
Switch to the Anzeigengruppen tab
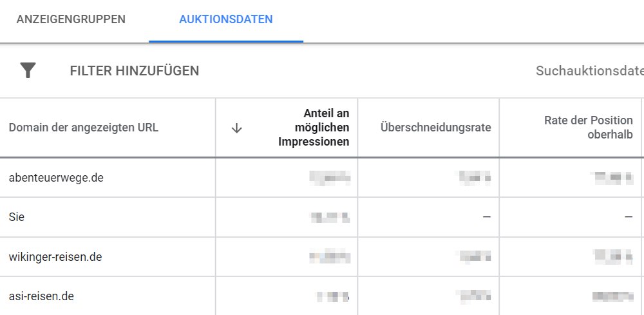(71, 19)
